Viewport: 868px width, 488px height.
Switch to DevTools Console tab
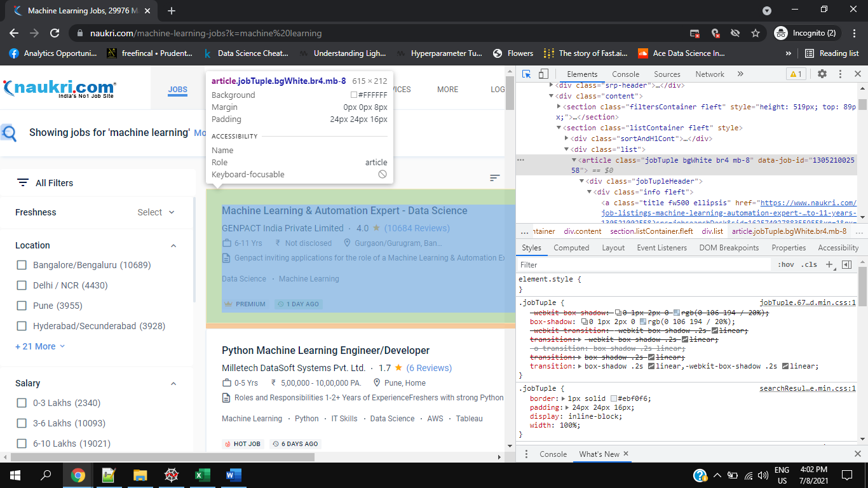pos(626,74)
